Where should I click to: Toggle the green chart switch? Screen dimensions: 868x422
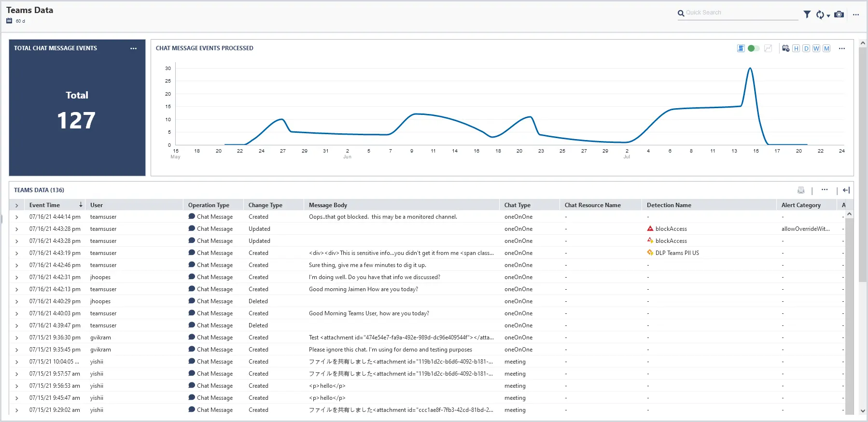(753, 48)
